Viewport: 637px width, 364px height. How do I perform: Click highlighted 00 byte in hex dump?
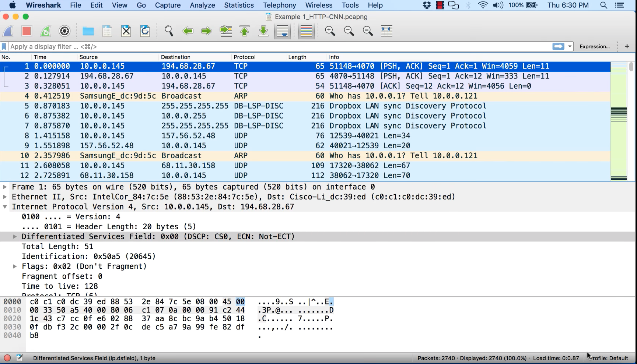point(240,302)
